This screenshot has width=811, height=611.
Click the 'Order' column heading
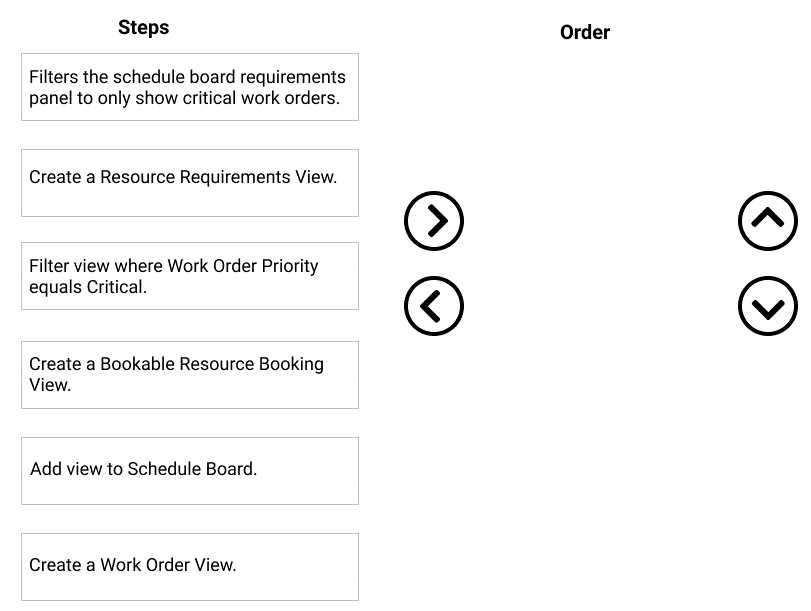pyautogui.click(x=585, y=33)
